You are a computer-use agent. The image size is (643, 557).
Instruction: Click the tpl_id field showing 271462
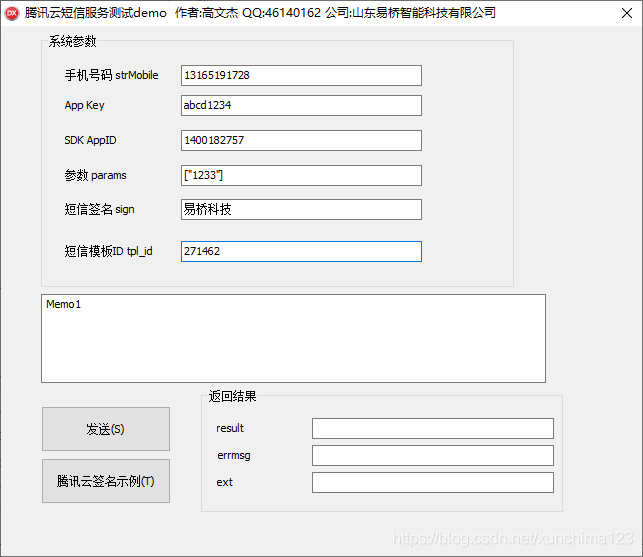click(x=301, y=251)
